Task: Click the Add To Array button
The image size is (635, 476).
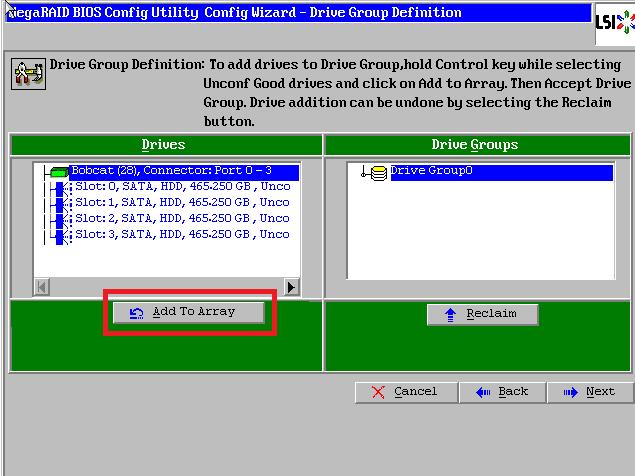Action: [x=188, y=312]
